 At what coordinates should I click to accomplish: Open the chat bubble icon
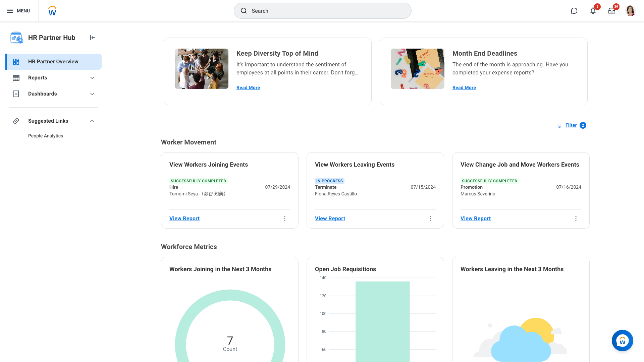pyautogui.click(x=574, y=11)
